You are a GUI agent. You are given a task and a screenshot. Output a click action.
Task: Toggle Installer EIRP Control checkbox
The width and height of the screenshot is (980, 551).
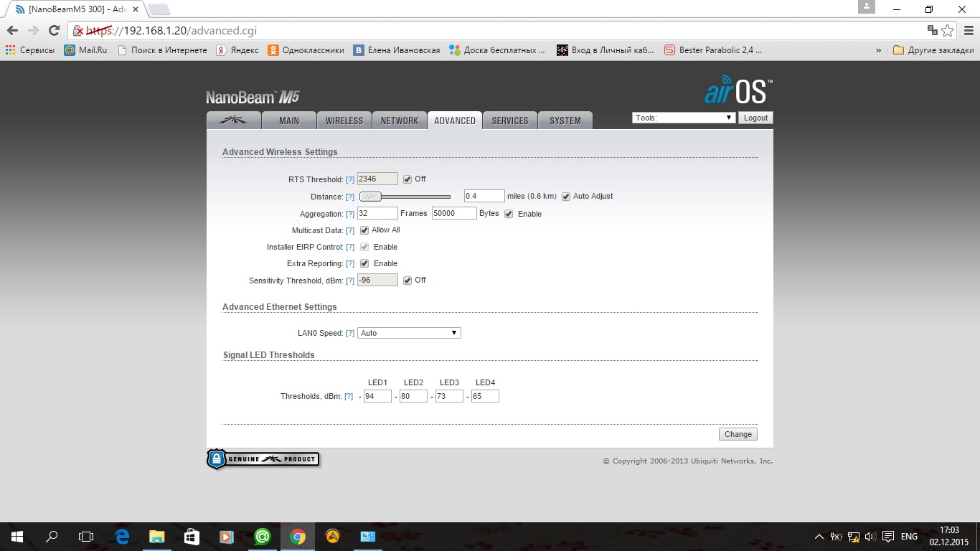[364, 247]
